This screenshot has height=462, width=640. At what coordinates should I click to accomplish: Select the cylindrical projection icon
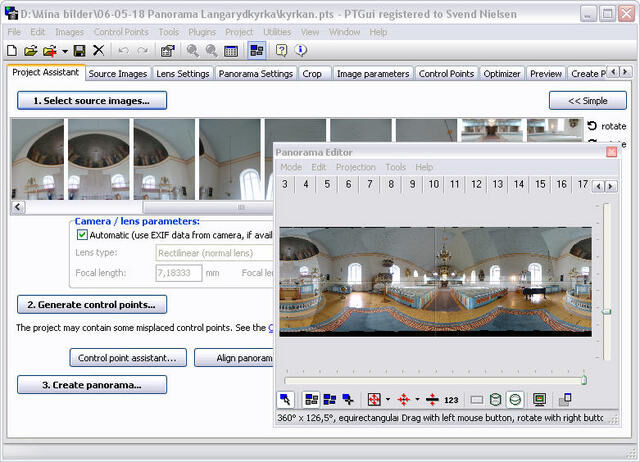point(496,399)
